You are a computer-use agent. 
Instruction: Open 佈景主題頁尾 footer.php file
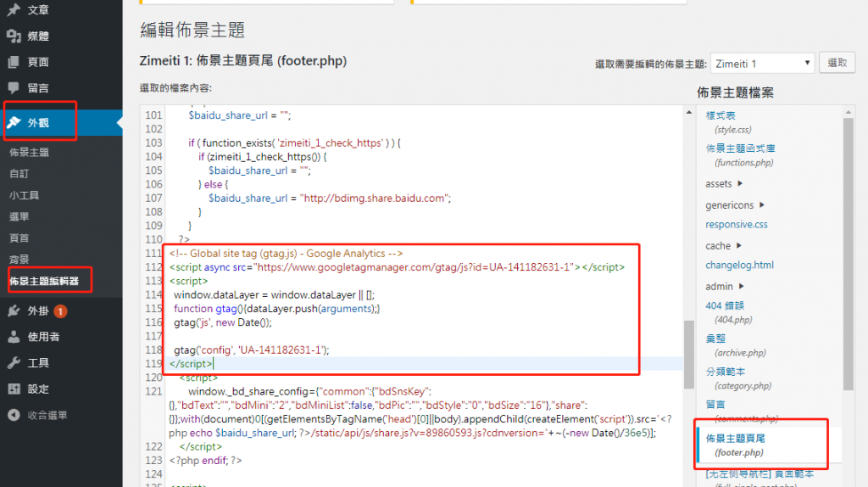point(735,439)
